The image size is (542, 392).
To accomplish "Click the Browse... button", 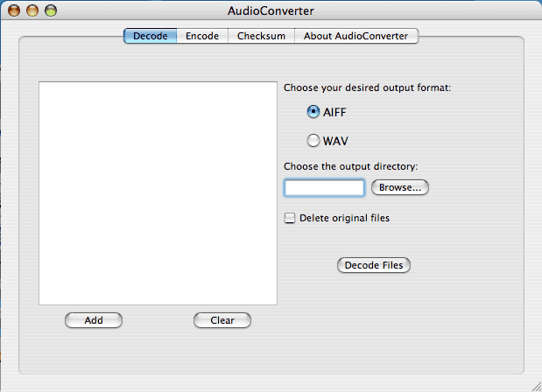I will pyautogui.click(x=400, y=187).
